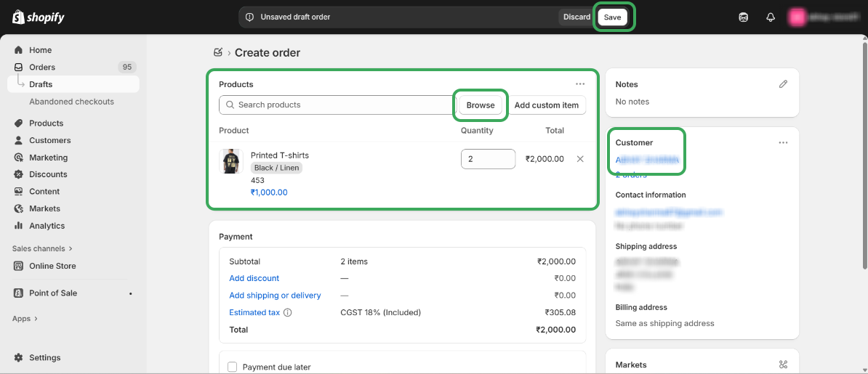Open Products card three-dot menu
Image resolution: width=868 pixels, height=374 pixels.
point(580,84)
